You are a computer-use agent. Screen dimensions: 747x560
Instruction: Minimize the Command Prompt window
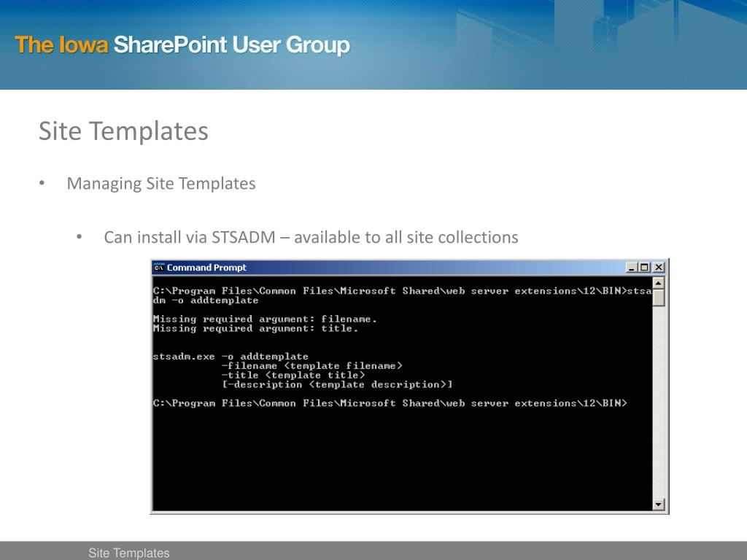pos(631,268)
